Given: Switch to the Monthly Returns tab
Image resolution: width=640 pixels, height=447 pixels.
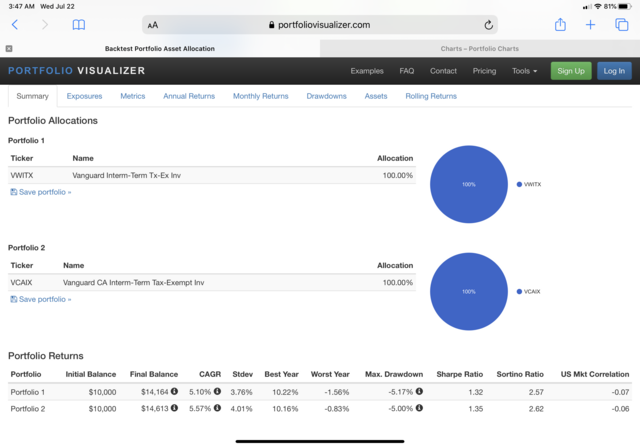Looking at the screenshot, I should tap(261, 96).
